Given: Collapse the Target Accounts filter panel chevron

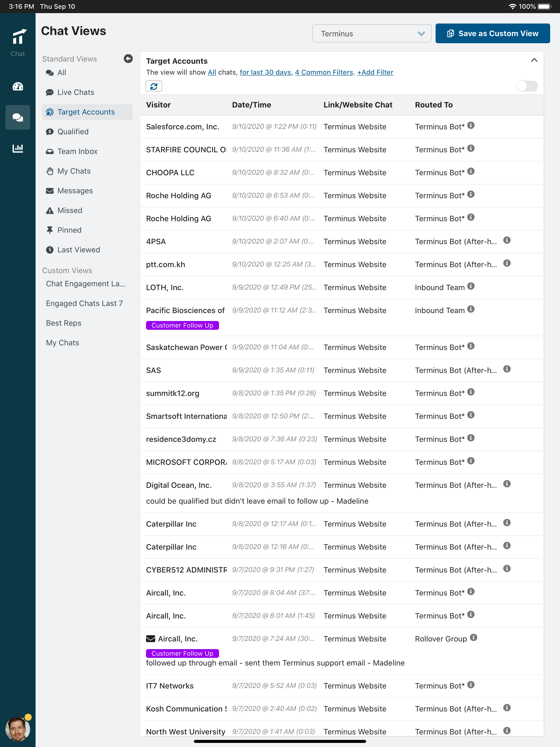Looking at the screenshot, I should [x=534, y=60].
